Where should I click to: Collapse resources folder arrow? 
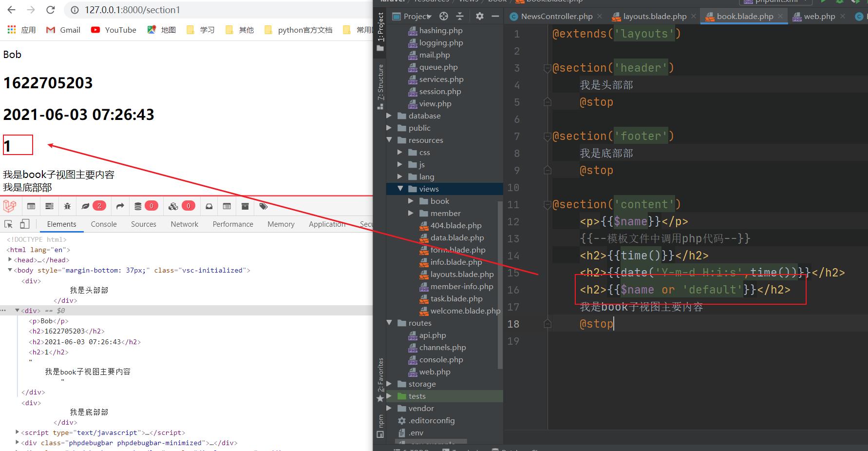point(389,140)
